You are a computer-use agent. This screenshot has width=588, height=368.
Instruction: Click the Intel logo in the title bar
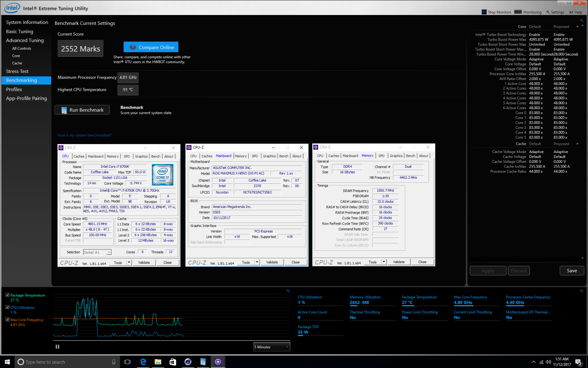(x=12, y=8)
